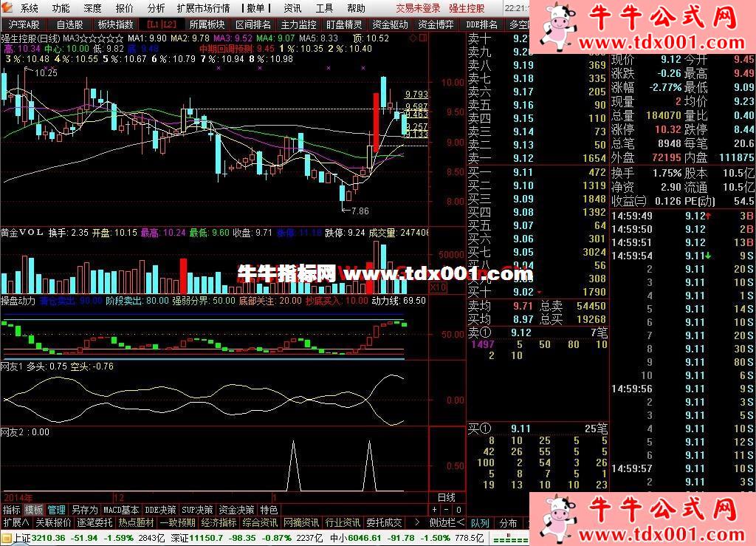Open the 日线 period selector
This screenshot has width=756, height=546.
[x=447, y=497]
